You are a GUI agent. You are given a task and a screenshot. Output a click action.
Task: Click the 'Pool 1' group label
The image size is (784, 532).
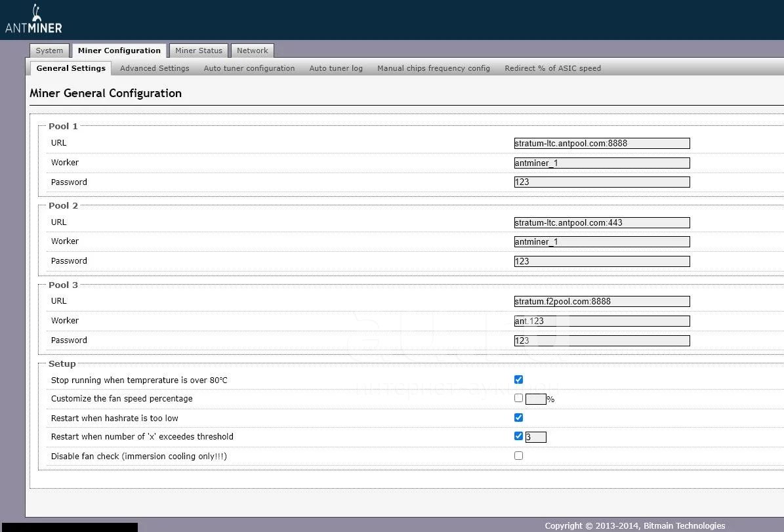point(63,127)
